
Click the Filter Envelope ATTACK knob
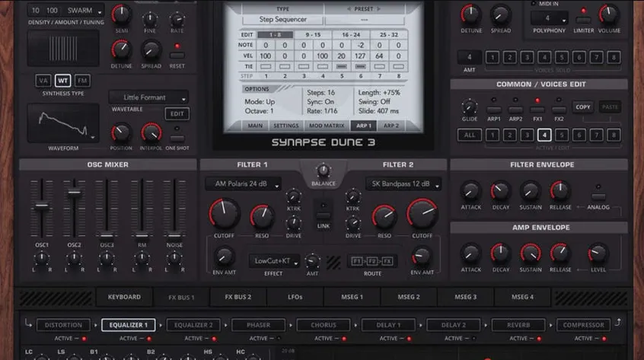click(470, 191)
